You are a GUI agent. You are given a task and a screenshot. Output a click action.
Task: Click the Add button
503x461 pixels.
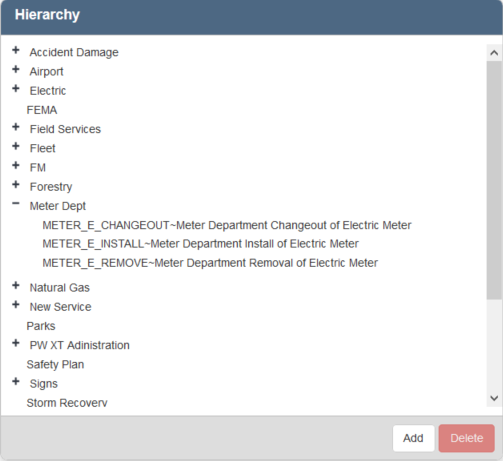click(x=413, y=438)
